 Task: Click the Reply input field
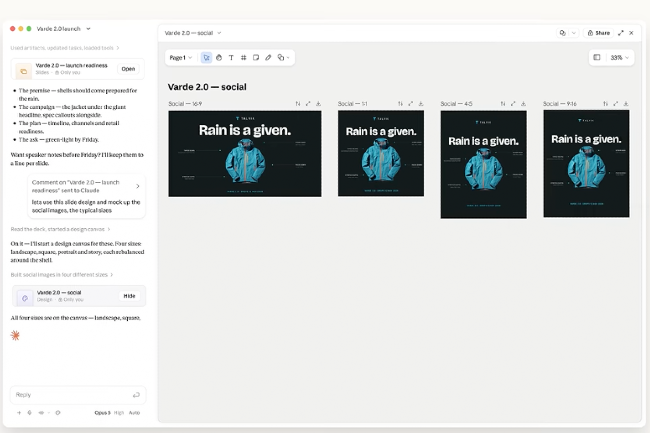pos(78,395)
